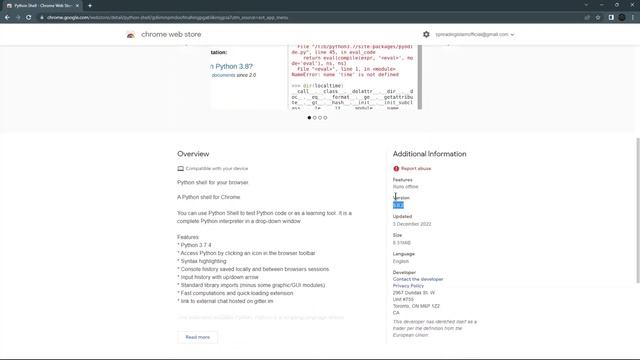The image size is (640, 360).
Task: Click the Read more button
Action: [198, 337]
